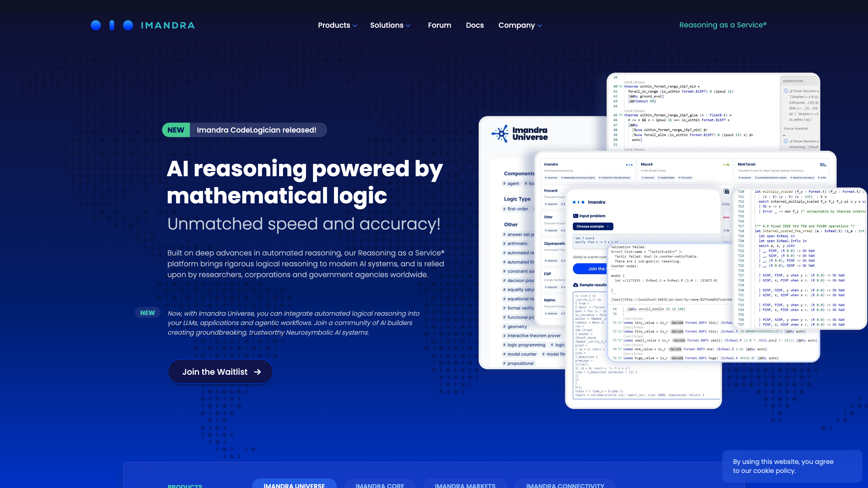Screen dimensions: 868x488
Task: Select the Imandra Markets tab
Action: click(x=465, y=485)
